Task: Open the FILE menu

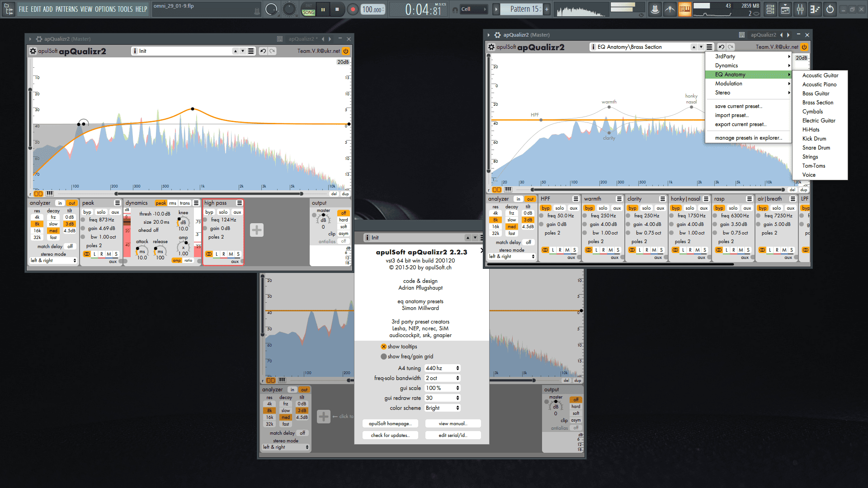Action: (24, 9)
